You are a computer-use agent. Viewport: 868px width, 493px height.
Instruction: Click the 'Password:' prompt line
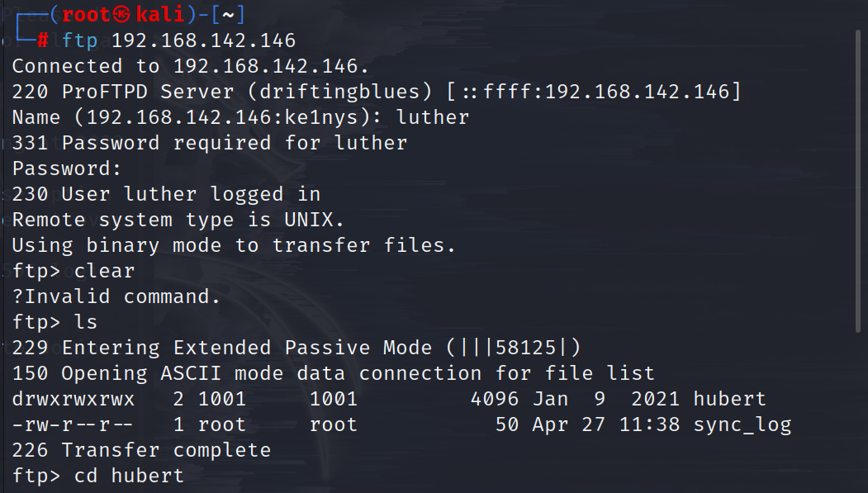66,168
